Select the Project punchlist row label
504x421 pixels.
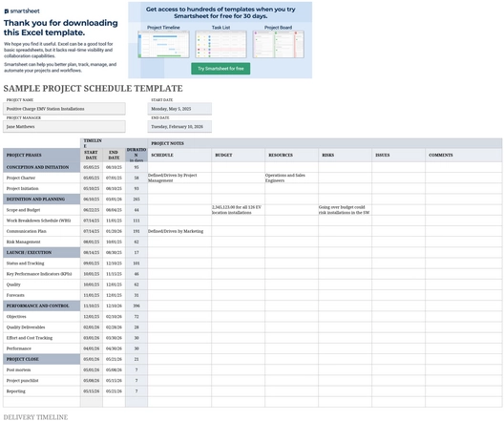pyautogui.click(x=42, y=381)
